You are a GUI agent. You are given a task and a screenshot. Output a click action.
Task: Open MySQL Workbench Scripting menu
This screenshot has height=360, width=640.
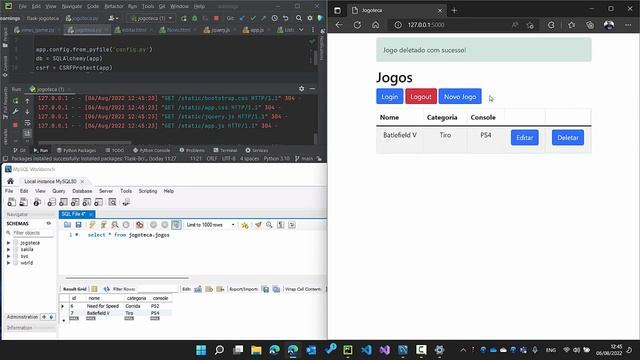148,191
